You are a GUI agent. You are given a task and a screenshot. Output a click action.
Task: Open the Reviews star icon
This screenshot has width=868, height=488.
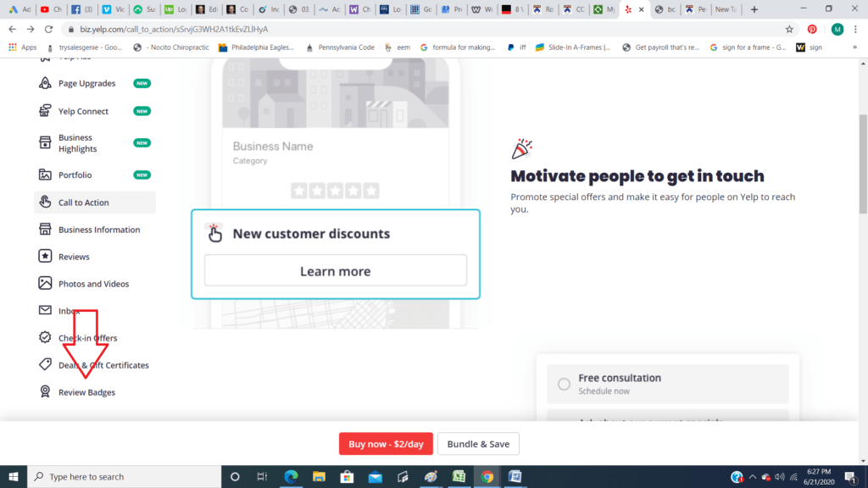coord(45,256)
